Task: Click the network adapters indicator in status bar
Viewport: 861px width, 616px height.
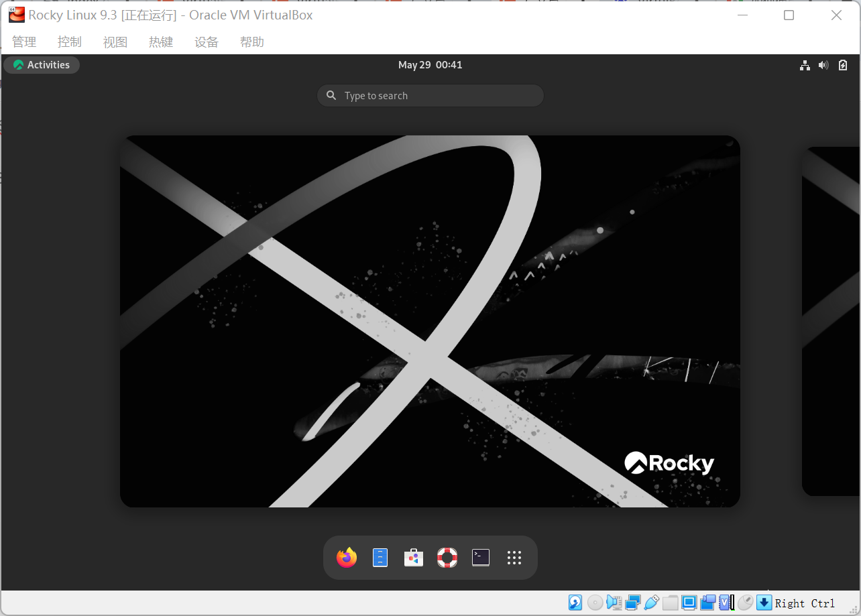Action: point(632,603)
